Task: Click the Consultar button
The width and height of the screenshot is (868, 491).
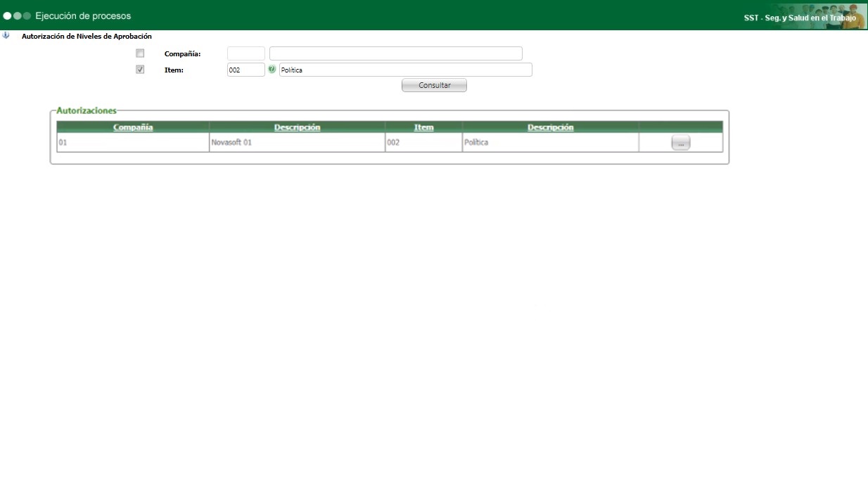Action: tap(434, 85)
